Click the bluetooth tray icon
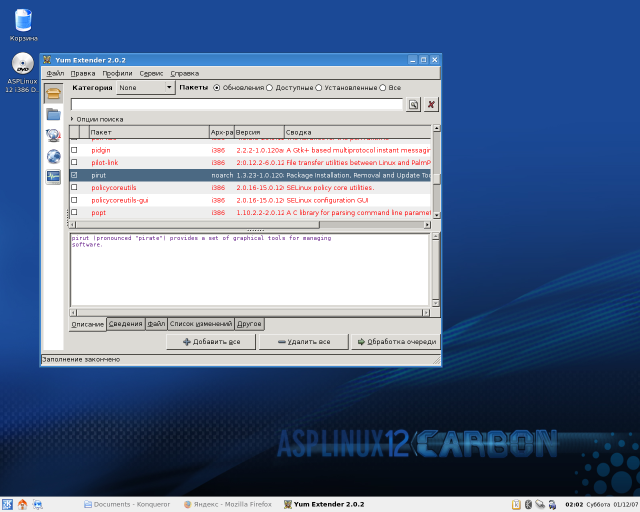Image resolution: width=640 pixels, height=512 pixels. [528, 505]
